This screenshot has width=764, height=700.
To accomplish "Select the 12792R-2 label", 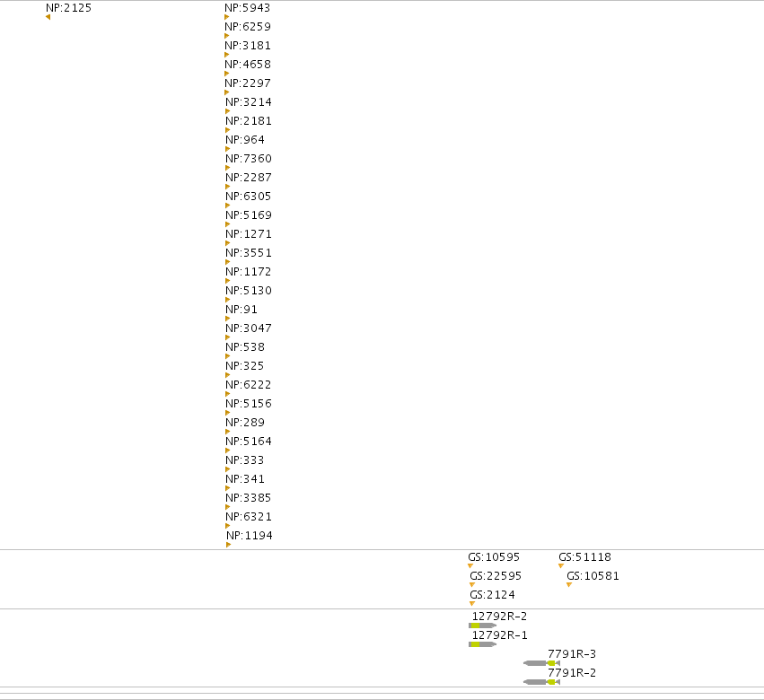I will click(499, 617).
